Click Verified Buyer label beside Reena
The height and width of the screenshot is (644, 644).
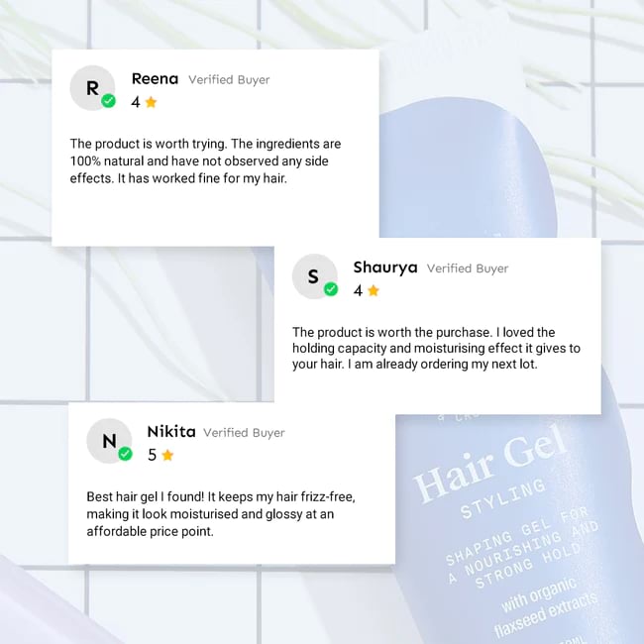click(x=229, y=79)
